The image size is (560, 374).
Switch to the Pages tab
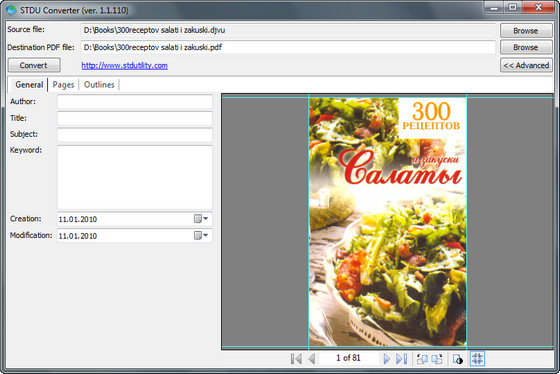(x=63, y=85)
